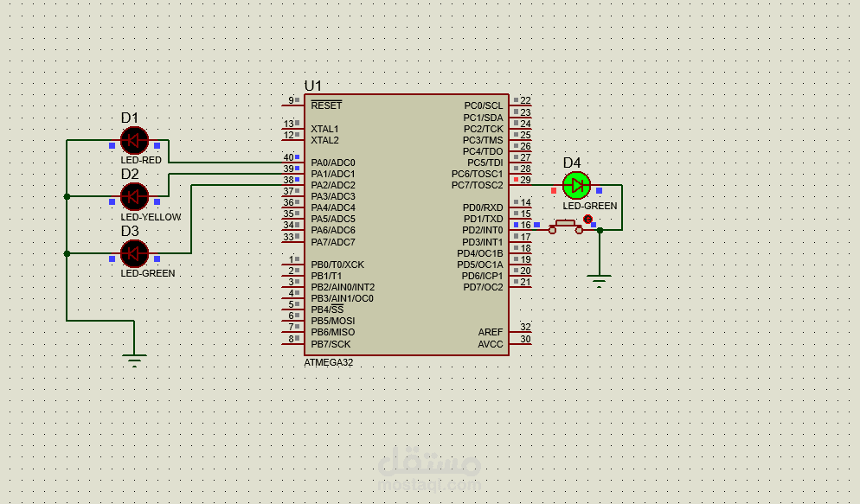Viewport: 860px width, 504px height.
Task: Select the D3 LED symbol
Action: 134,253
